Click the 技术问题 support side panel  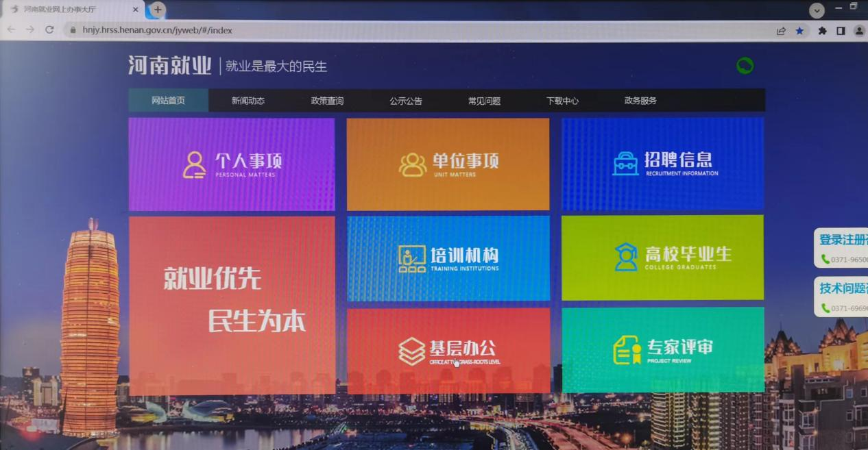click(841, 297)
